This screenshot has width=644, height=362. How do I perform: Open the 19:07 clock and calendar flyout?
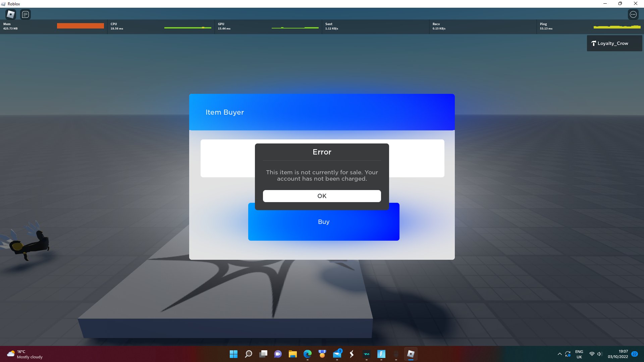tap(618, 354)
